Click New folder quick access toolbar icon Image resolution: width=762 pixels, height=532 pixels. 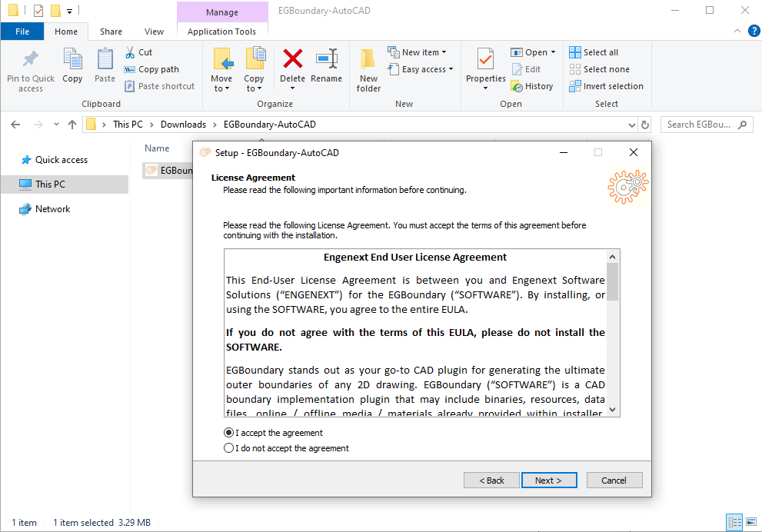(x=56, y=10)
